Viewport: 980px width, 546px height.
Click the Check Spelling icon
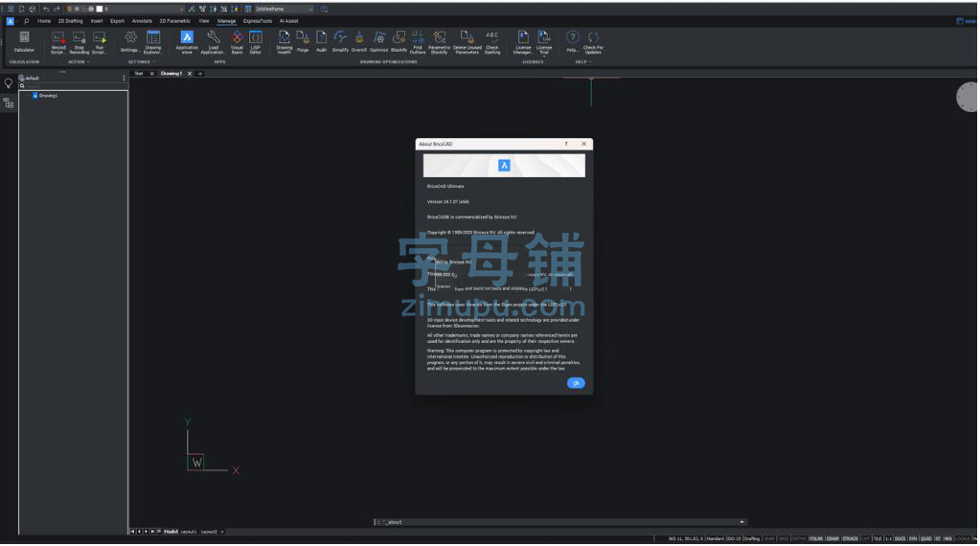(492, 41)
